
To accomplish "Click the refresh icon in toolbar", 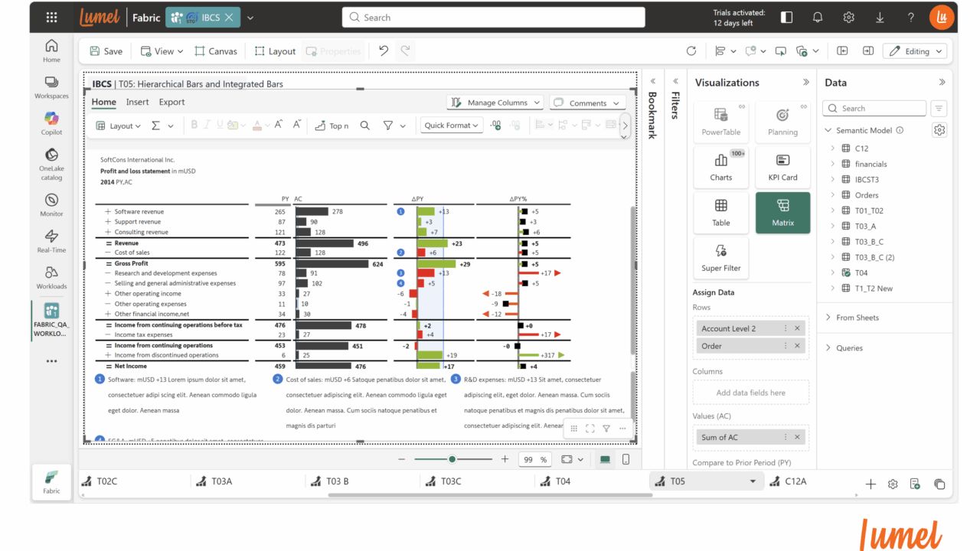I will [x=691, y=51].
